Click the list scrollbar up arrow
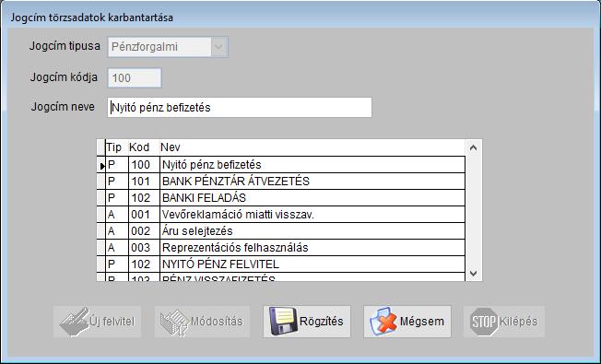 pyautogui.click(x=474, y=147)
